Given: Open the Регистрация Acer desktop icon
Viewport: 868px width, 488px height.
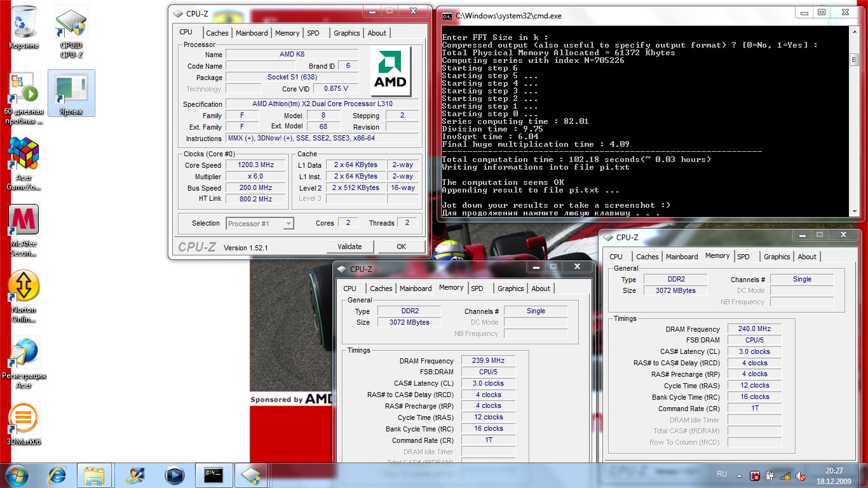Looking at the screenshot, I should 24,362.
